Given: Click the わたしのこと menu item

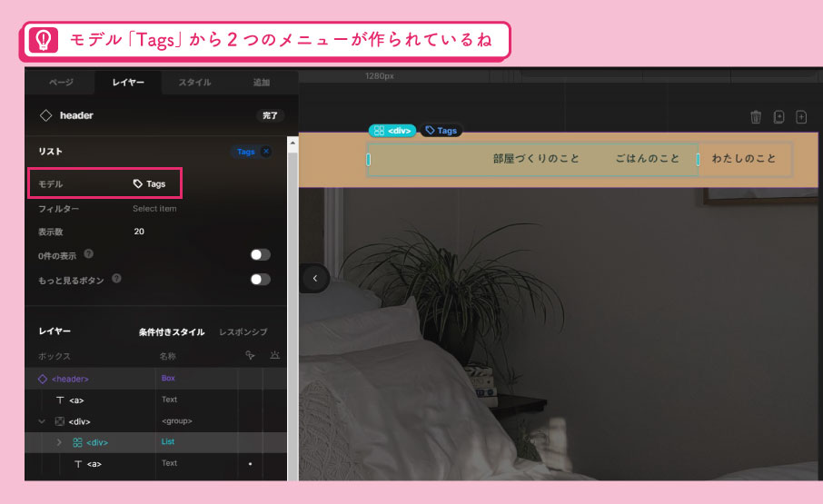Looking at the screenshot, I should [x=744, y=158].
